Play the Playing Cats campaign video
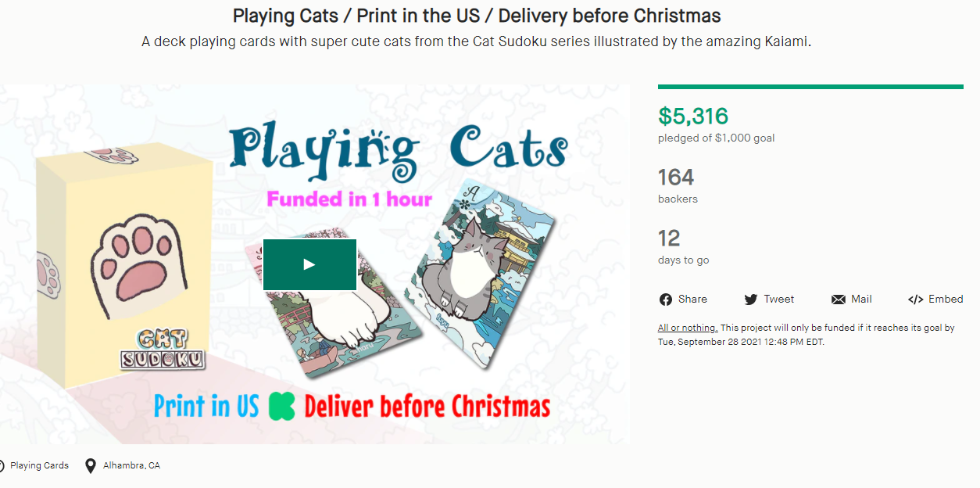980x488 pixels. [x=309, y=264]
